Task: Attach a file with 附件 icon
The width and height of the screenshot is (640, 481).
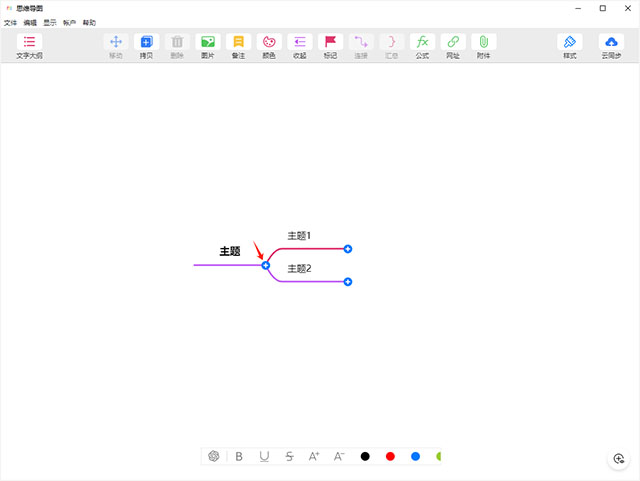Action: pos(483,43)
